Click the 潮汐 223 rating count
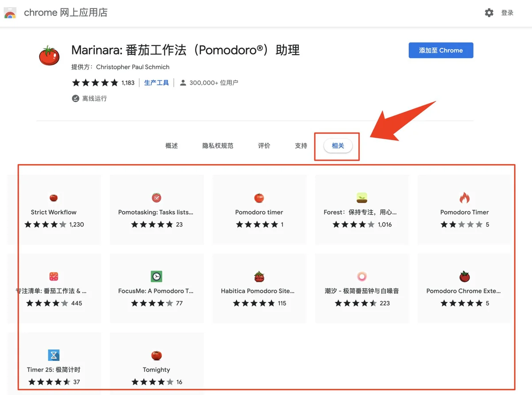 (385, 304)
